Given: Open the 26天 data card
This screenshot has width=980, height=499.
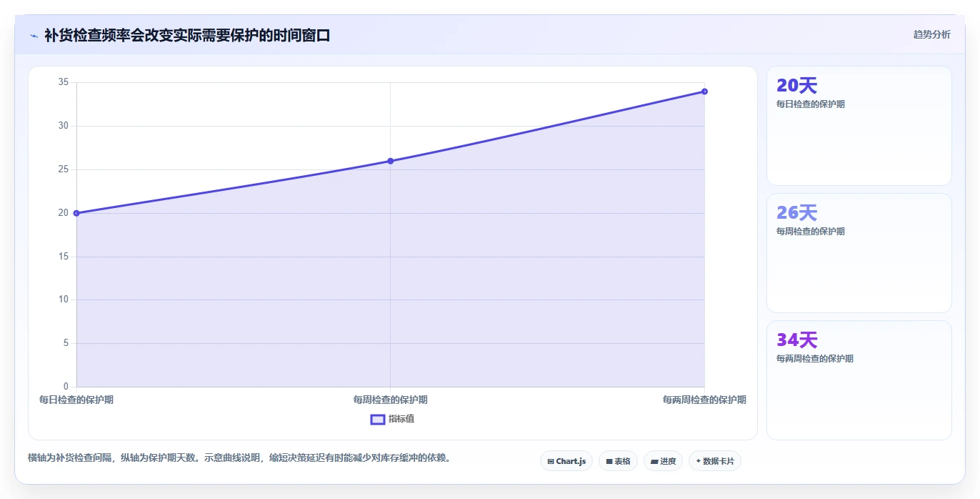Looking at the screenshot, I should pos(859,253).
